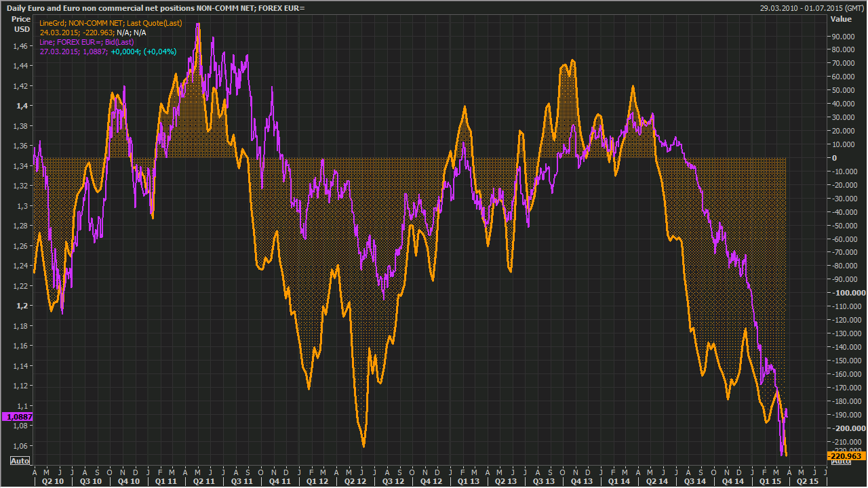Click the 'Q1 14' quarter on the time axis
The height and width of the screenshot is (488, 868).
point(619,481)
